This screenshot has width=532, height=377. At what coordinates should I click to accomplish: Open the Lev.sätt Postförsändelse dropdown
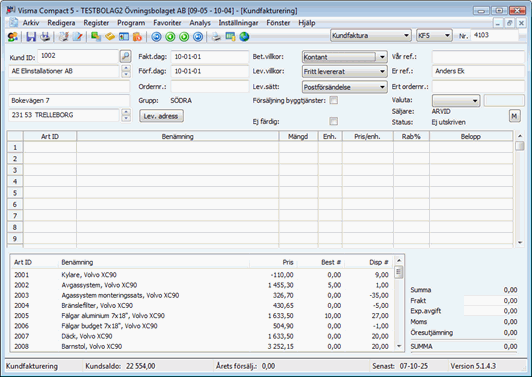tap(344, 87)
